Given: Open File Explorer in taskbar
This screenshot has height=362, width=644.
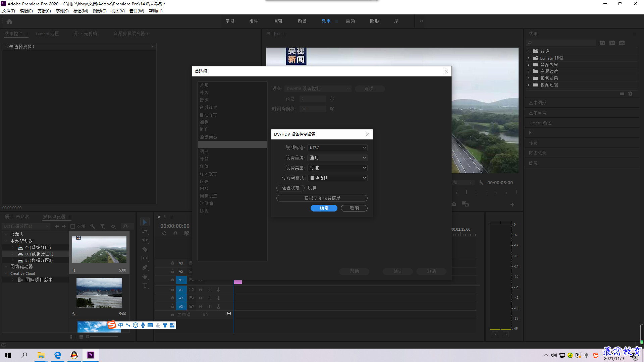Looking at the screenshot, I should 41,355.
